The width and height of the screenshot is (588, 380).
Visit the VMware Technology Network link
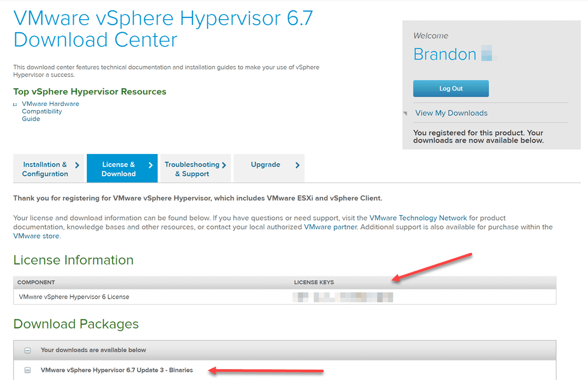coord(418,218)
